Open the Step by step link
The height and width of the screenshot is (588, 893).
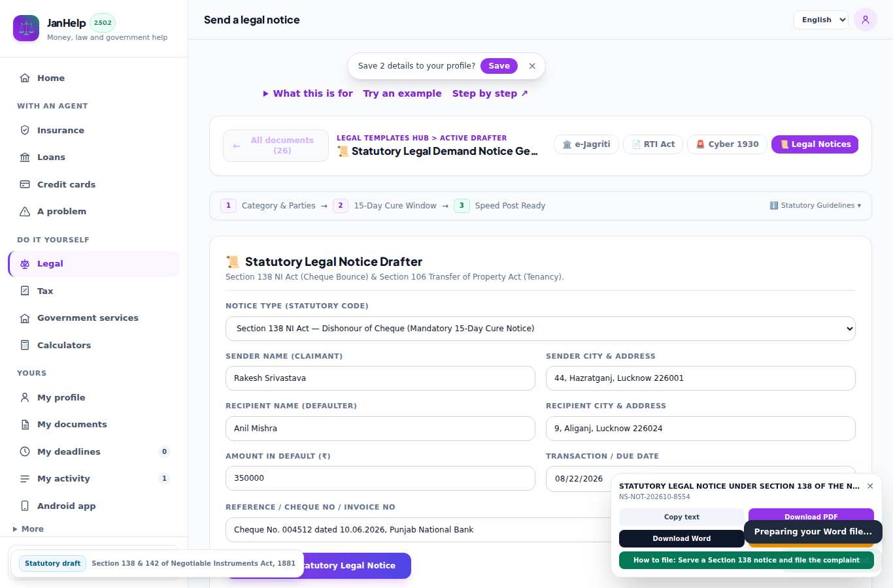(x=490, y=93)
